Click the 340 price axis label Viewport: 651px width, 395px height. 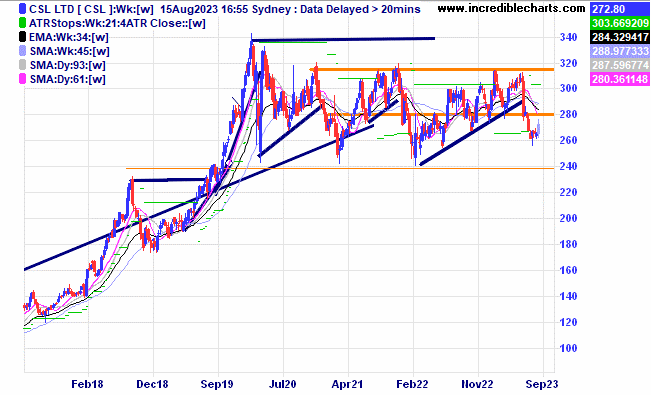568,37
